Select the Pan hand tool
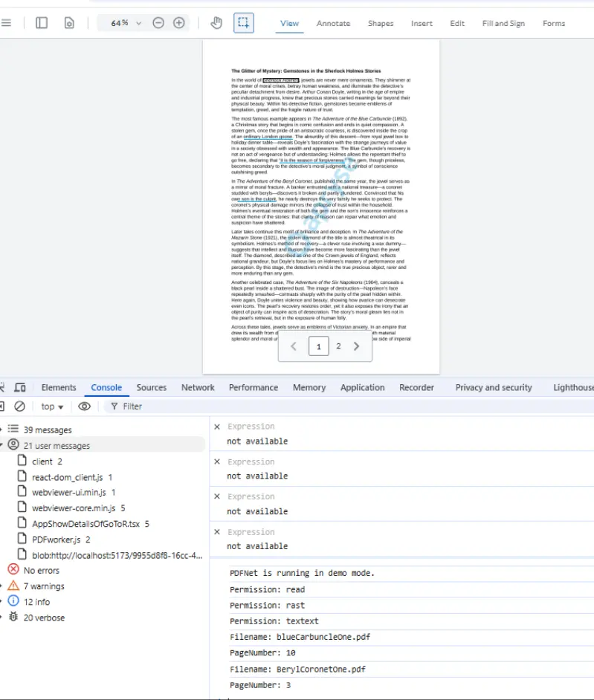The width and height of the screenshot is (594, 700). click(216, 23)
